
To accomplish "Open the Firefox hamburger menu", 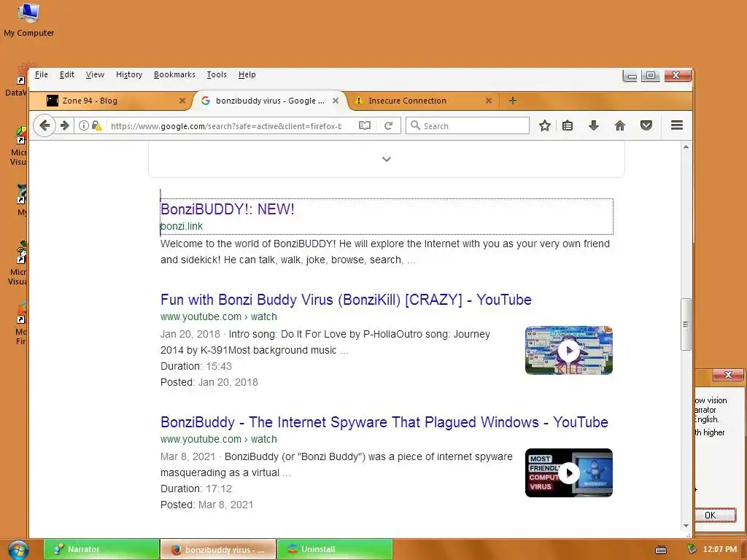I will 677,125.
